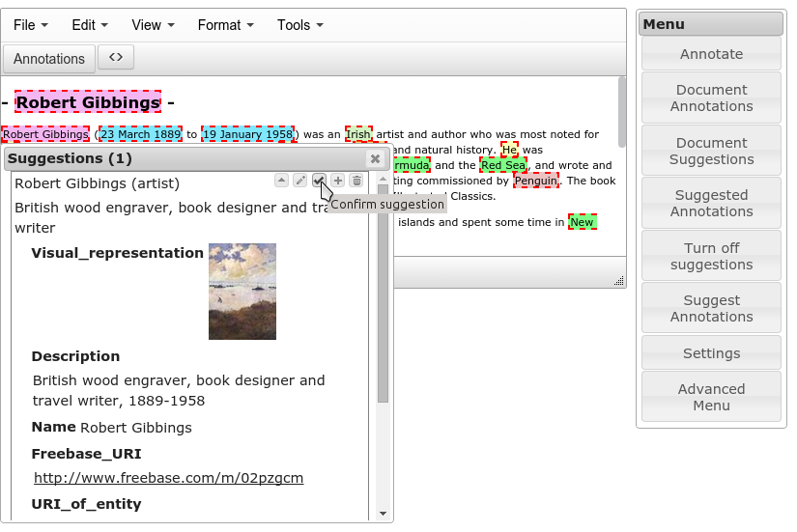Click the editor resize grip corner

[x=619, y=281]
